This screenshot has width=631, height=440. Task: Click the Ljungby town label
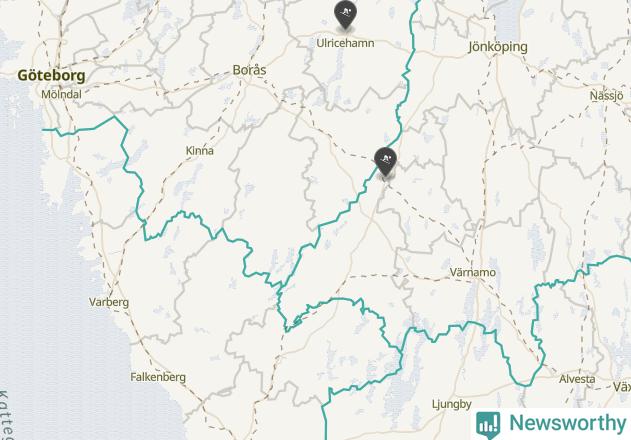click(x=452, y=404)
